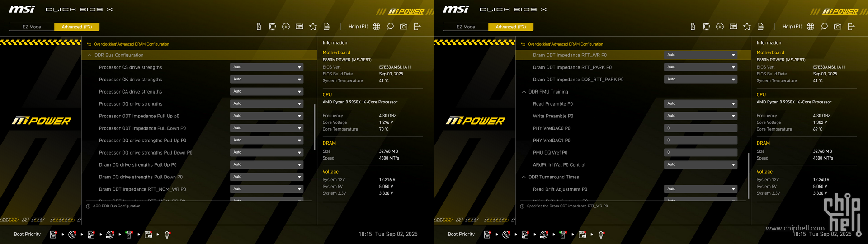Select Advanced (F7) tab in left BIOS
This screenshot has height=244, width=868.
coord(77,27)
